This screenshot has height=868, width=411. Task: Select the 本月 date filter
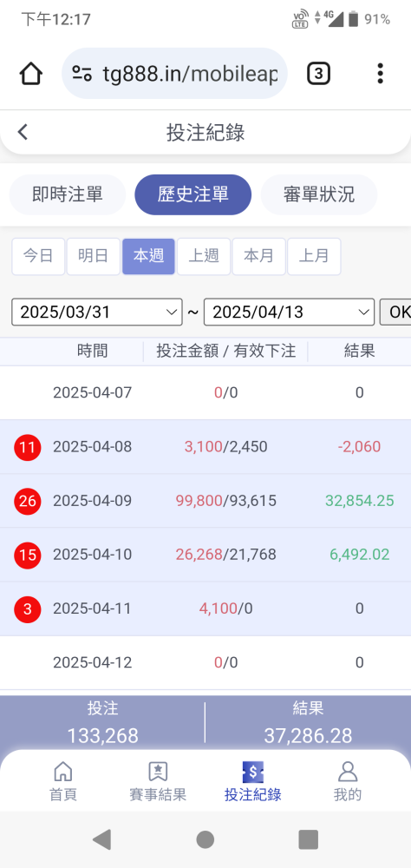(x=259, y=256)
